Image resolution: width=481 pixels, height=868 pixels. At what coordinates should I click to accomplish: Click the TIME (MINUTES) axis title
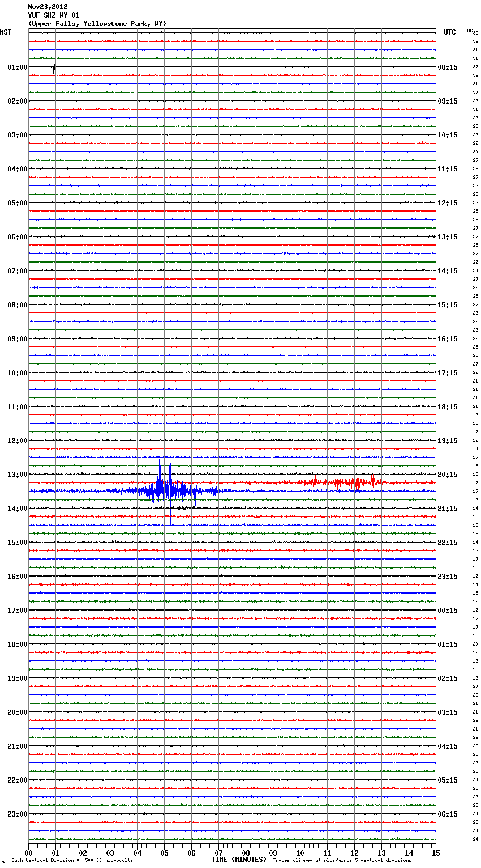coord(239,860)
